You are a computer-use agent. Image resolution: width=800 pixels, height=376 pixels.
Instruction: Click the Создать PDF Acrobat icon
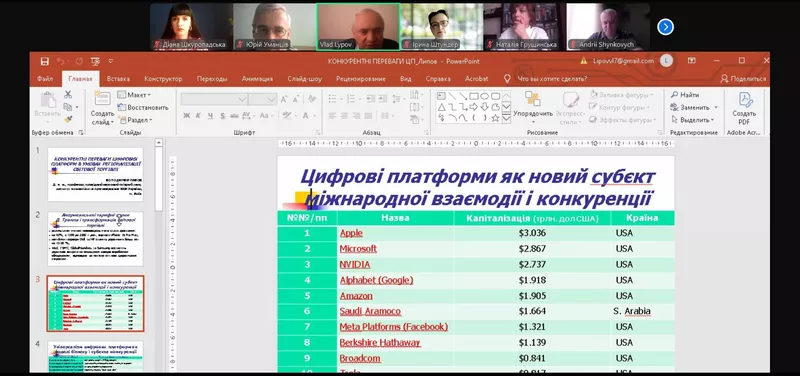click(x=744, y=109)
